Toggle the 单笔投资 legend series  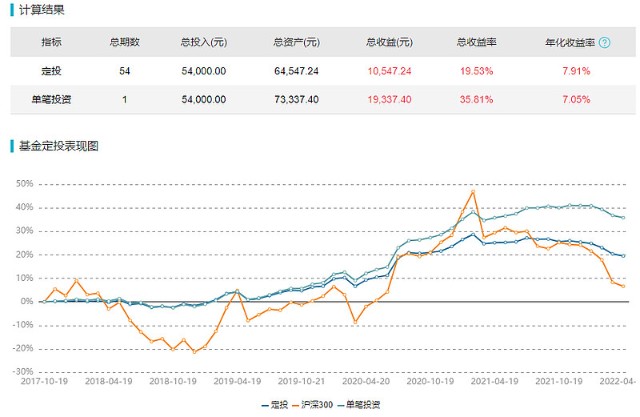[x=359, y=405]
